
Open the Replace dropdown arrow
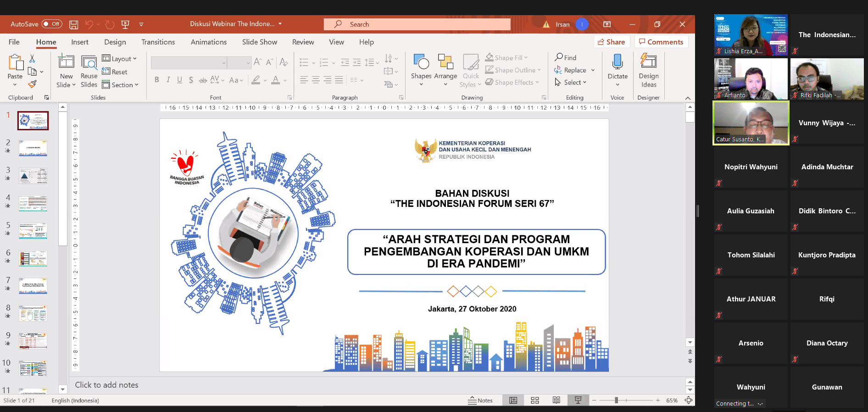pos(593,70)
